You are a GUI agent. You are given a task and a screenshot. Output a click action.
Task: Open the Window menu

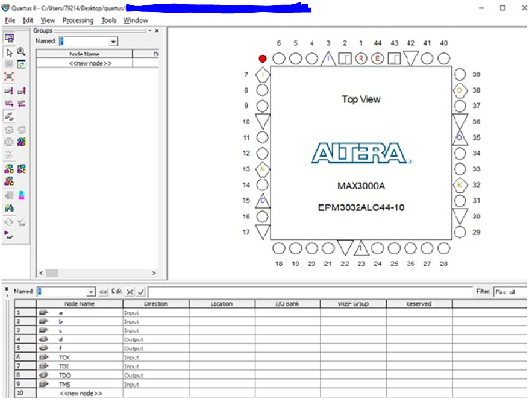(136, 20)
